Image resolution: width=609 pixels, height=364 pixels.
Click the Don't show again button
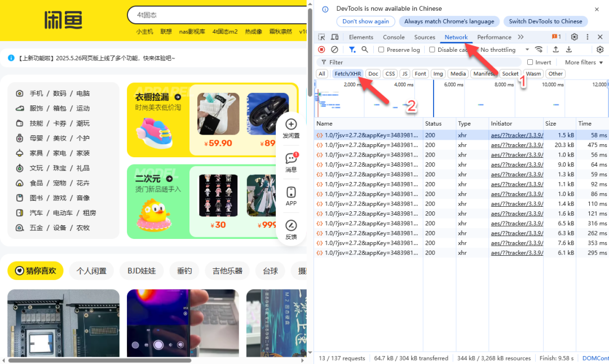[365, 21]
